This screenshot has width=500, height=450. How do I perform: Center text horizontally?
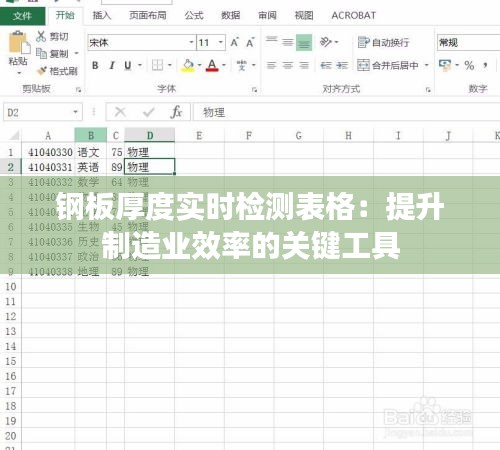tap(287, 65)
